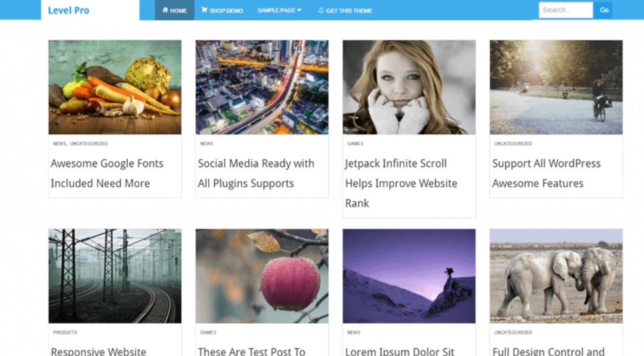Open the vegetables post thumbnail

tap(115, 87)
